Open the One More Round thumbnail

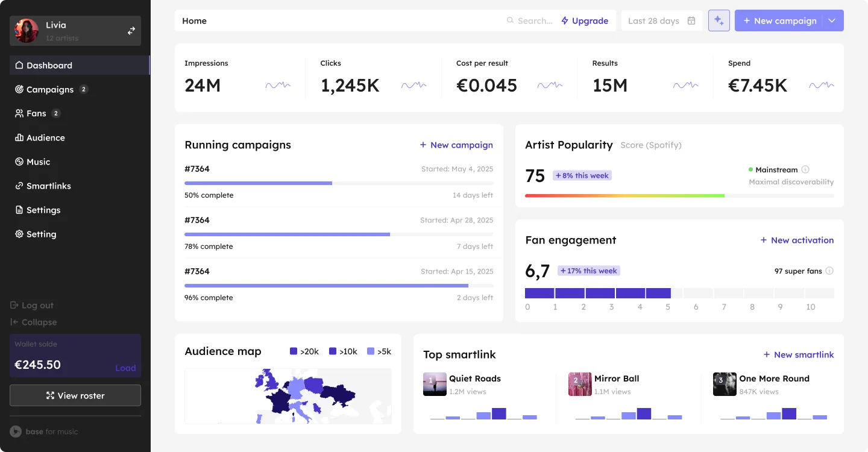pyautogui.click(x=725, y=384)
